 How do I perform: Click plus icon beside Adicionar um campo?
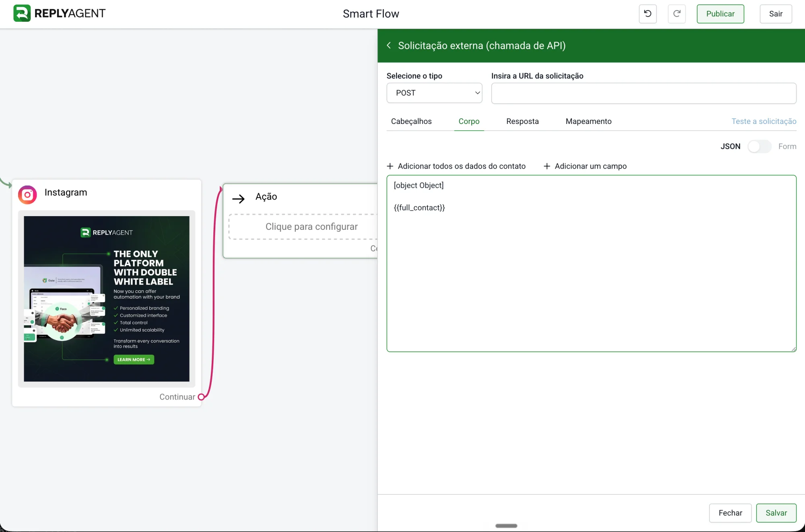tap(547, 166)
